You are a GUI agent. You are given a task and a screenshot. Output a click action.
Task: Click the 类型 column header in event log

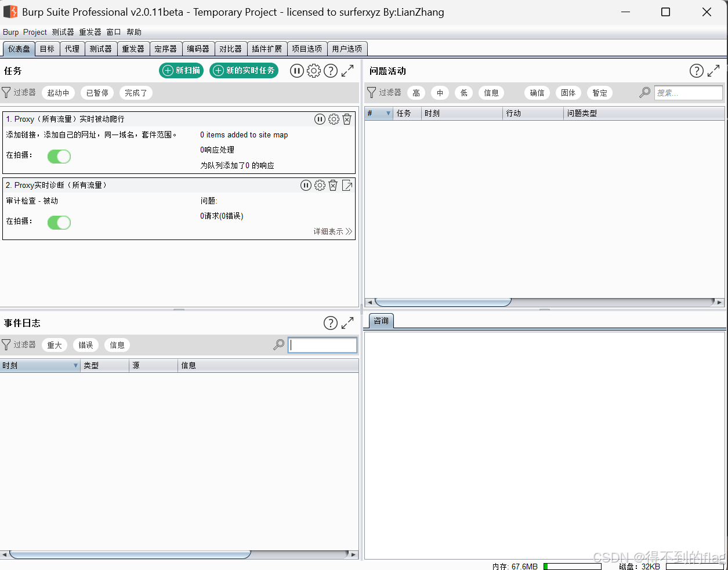click(104, 365)
